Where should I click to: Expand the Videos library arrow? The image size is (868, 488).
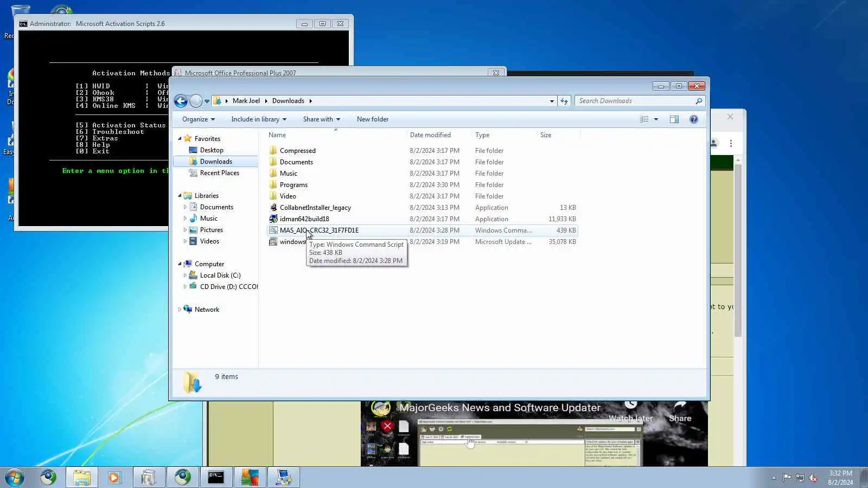[185, 241]
